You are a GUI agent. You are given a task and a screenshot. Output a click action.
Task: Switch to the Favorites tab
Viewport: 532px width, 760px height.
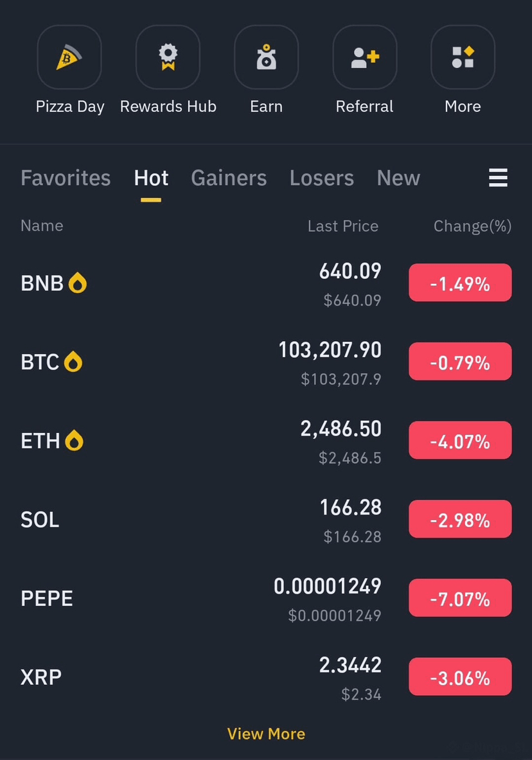pyautogui.click(x=66, y=178)
